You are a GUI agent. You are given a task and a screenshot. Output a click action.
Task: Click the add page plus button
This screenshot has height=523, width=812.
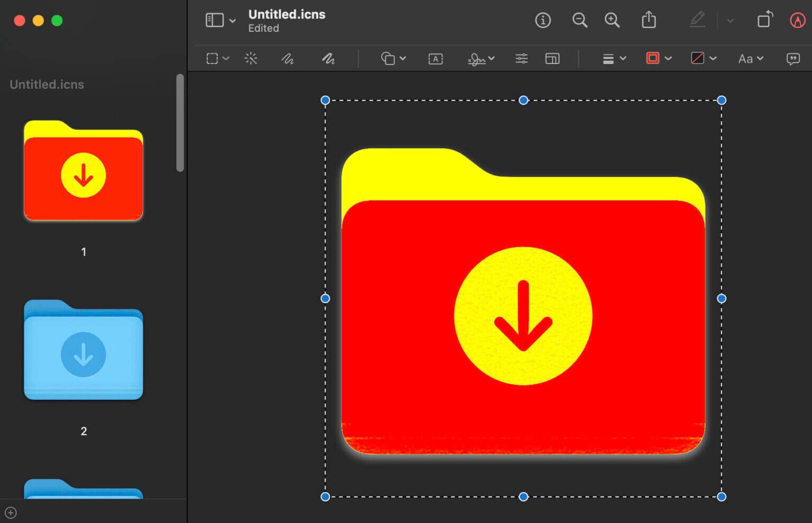[11, 512]
